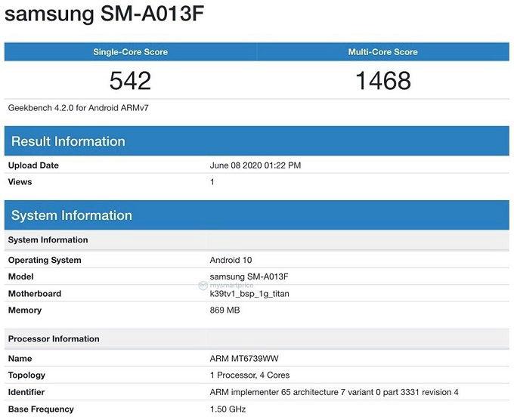The width and height of the screenshot is (514, 420).
Task: Click the Model value 'samsung SM-A013F'
Action: pyautogui.click(x=249, y=276)
